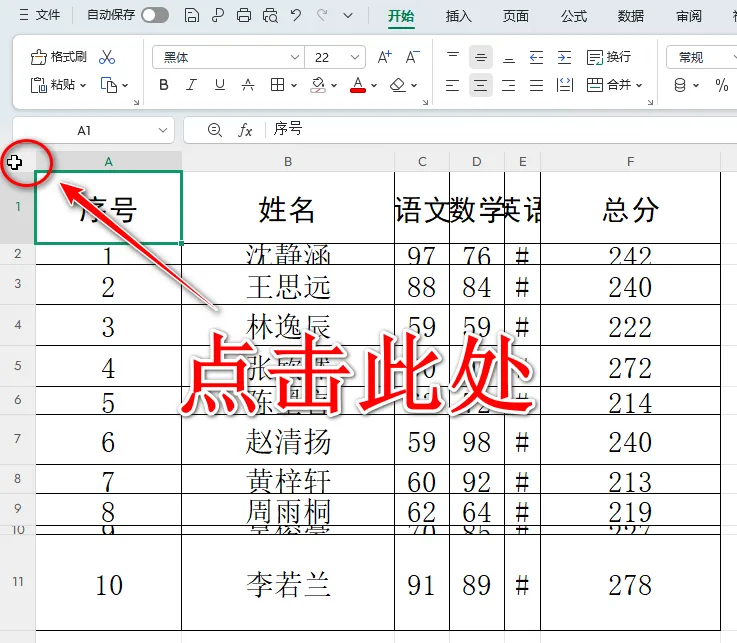Click the zoom magnifier icon in formula bar

pos(215,130)
